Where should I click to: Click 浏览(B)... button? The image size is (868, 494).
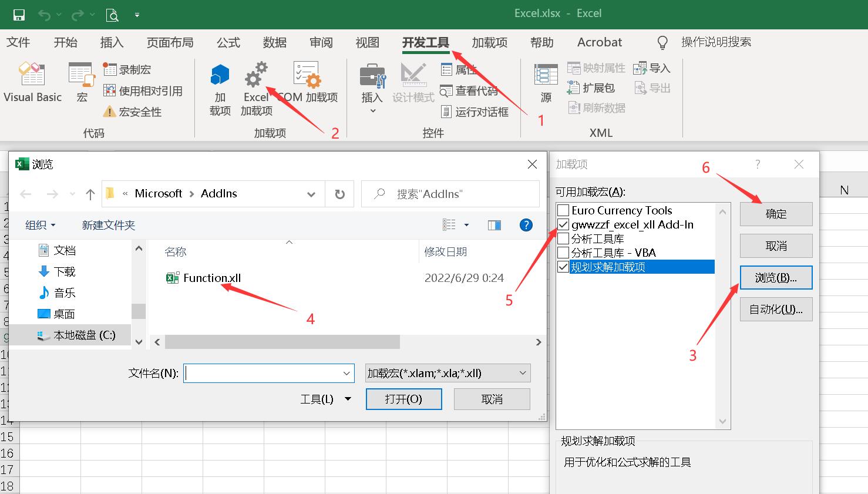point(776,277)
